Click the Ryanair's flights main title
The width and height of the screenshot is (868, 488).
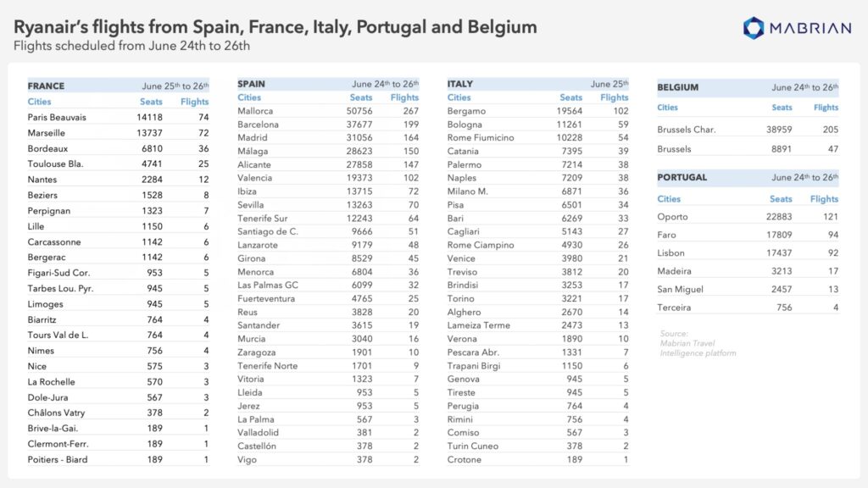[275, 26]
